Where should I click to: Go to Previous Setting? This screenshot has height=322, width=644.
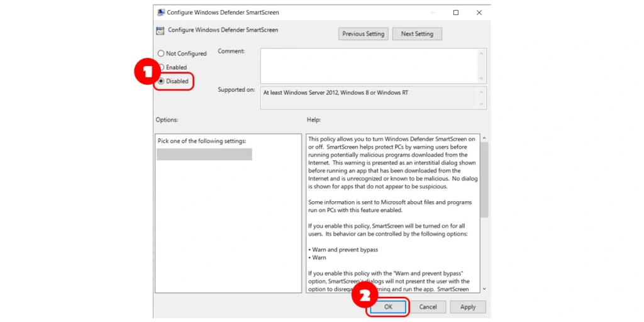363,34
